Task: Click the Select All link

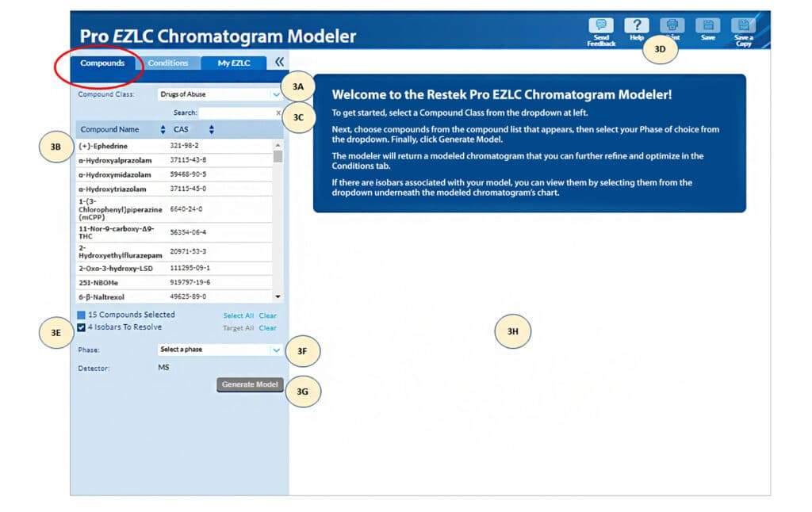Action: [238, 315]
